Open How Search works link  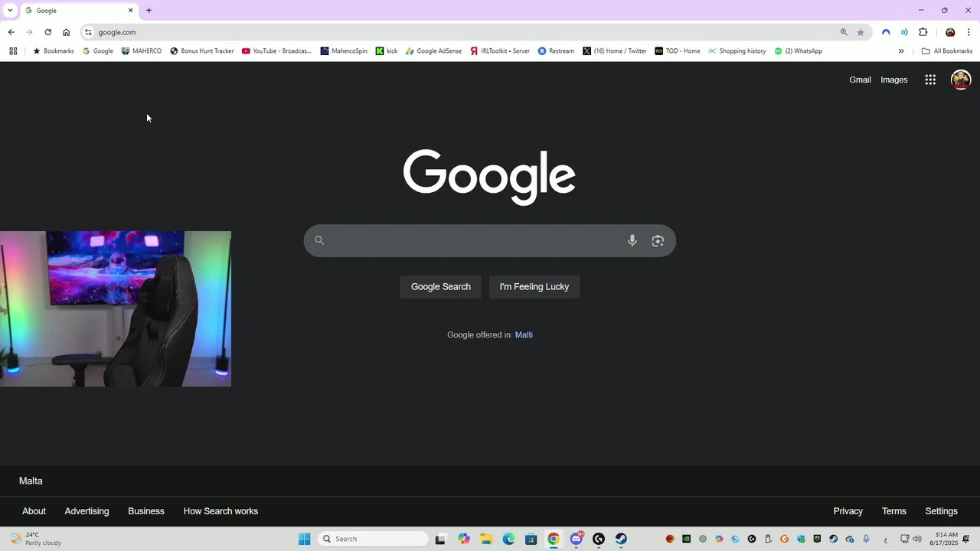tap(220, 511)
